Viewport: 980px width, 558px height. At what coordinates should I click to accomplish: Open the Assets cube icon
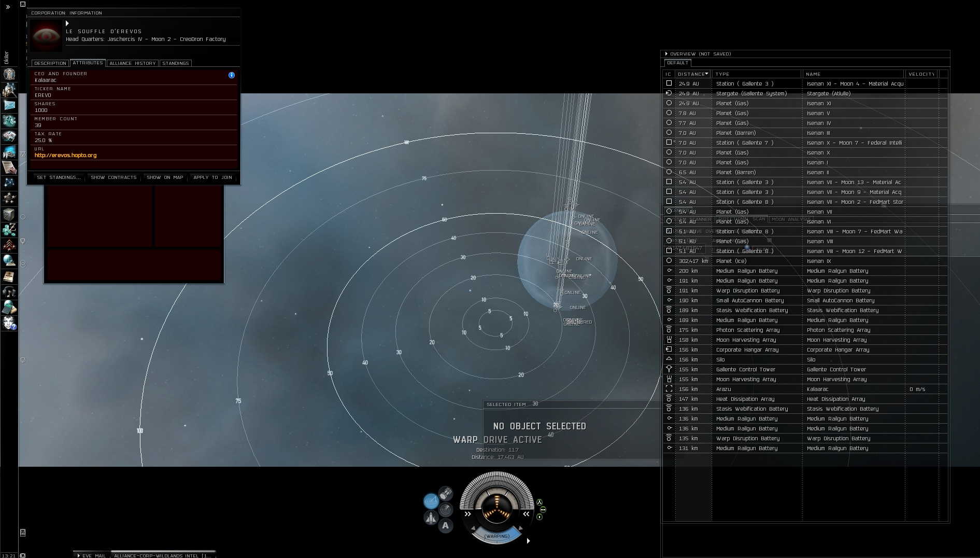[9, 214]
